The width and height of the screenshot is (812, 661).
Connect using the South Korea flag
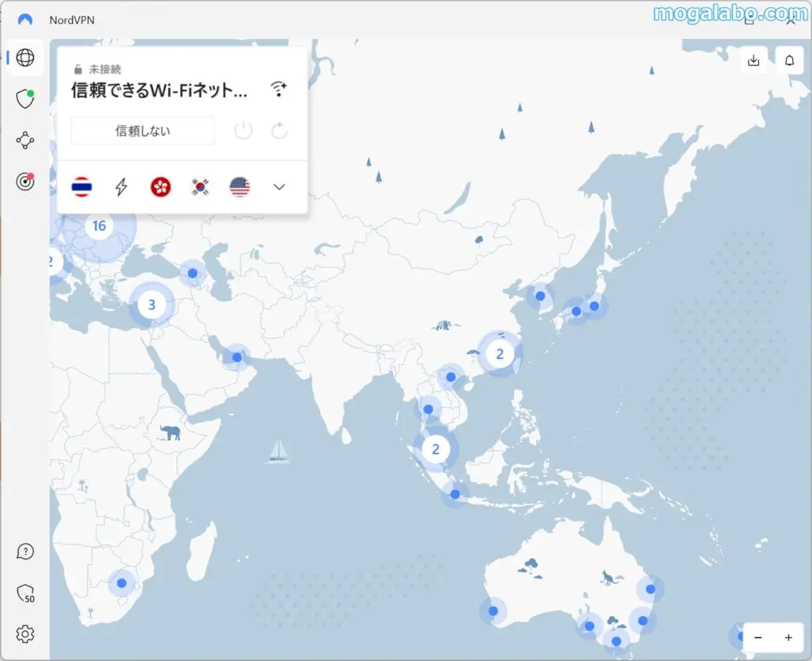click(x=200, y=187)
